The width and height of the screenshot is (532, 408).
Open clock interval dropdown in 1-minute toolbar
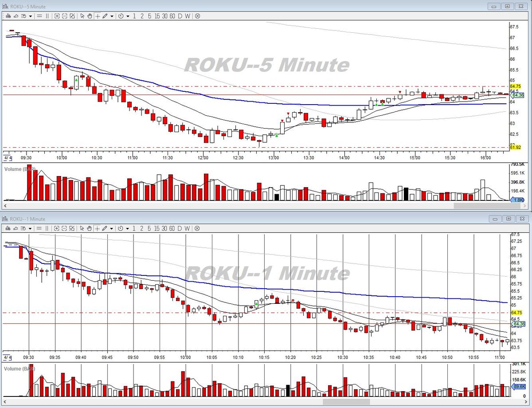(x=128, y=228)
